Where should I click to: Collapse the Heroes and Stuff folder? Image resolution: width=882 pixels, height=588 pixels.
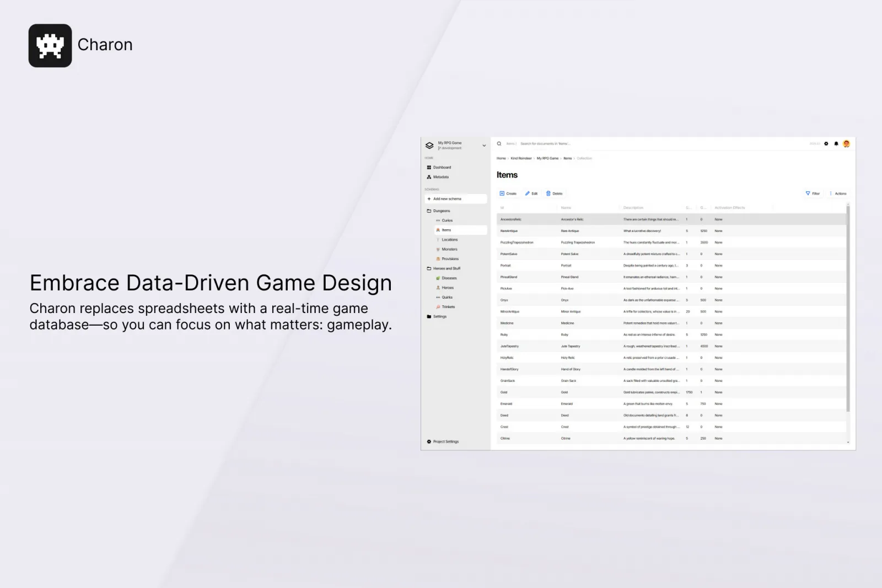(x=429, y=268)
